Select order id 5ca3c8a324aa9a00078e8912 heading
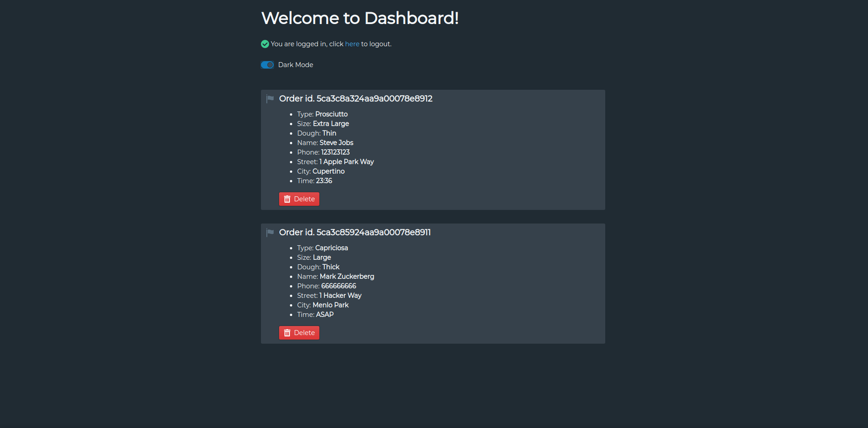The height and width of the screenshot is (428, 868). point(356,98)
